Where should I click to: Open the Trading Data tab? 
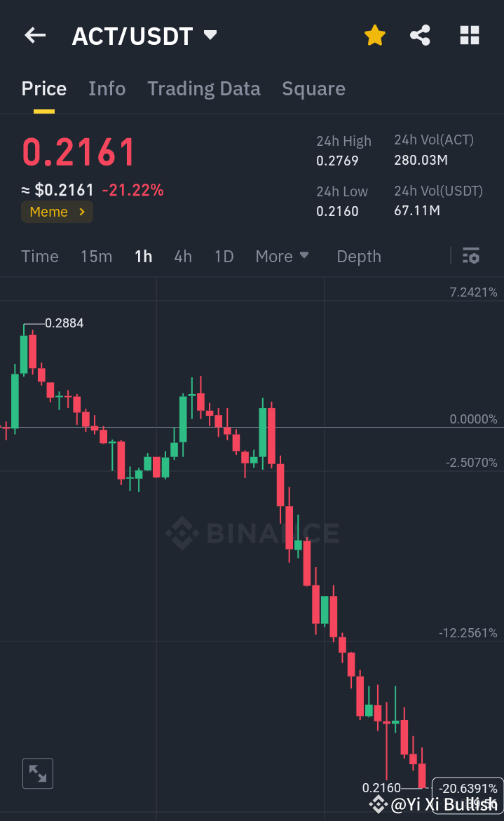(203, 88)
